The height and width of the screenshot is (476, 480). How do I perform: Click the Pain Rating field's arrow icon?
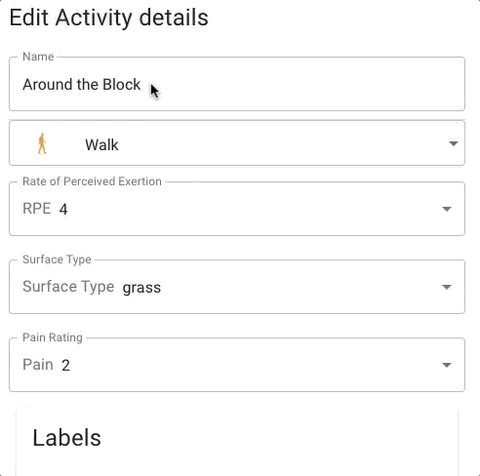tap(446, 365)
